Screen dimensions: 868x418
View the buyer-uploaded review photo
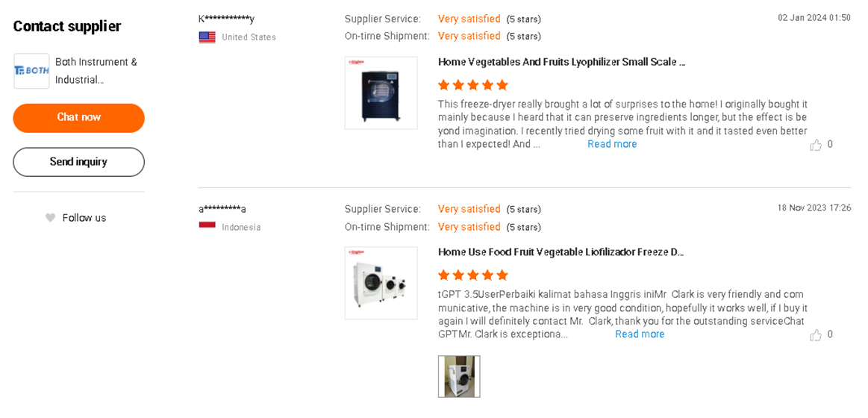pyautogui.click(x=459, y=376)
